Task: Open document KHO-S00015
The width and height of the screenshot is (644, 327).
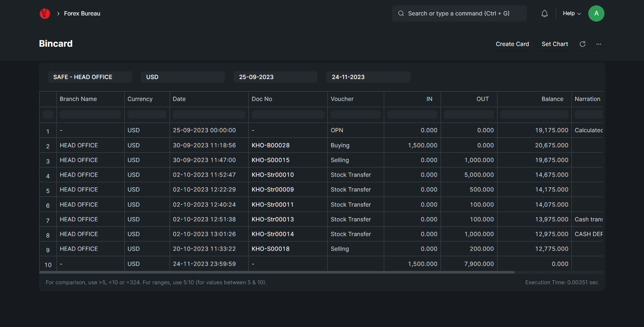Action: [271, 160]
